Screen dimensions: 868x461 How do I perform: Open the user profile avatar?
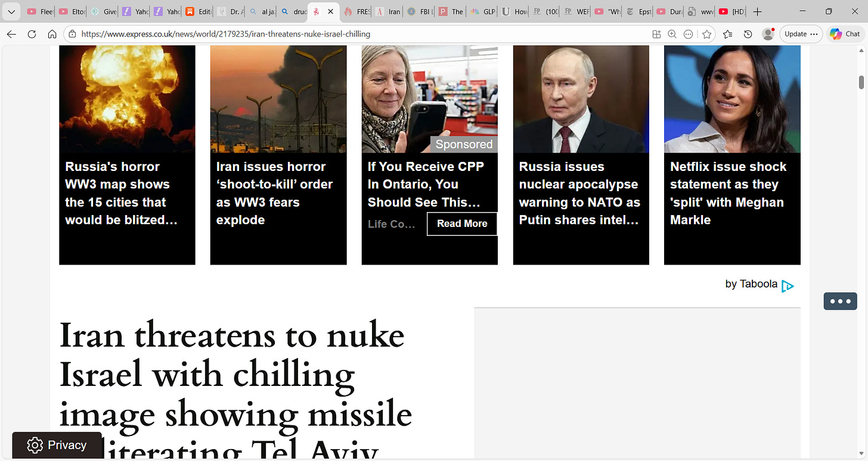point(768,34)
